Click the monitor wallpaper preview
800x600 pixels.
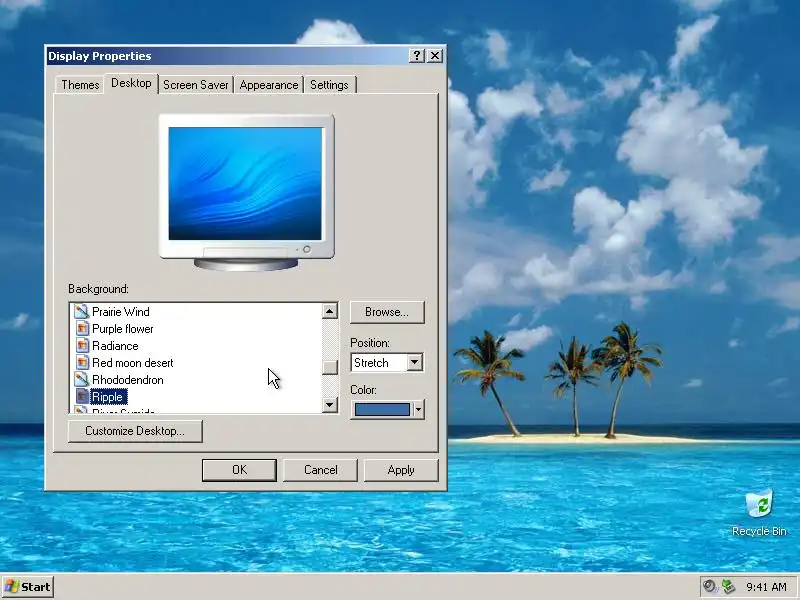tap(245, 184)
